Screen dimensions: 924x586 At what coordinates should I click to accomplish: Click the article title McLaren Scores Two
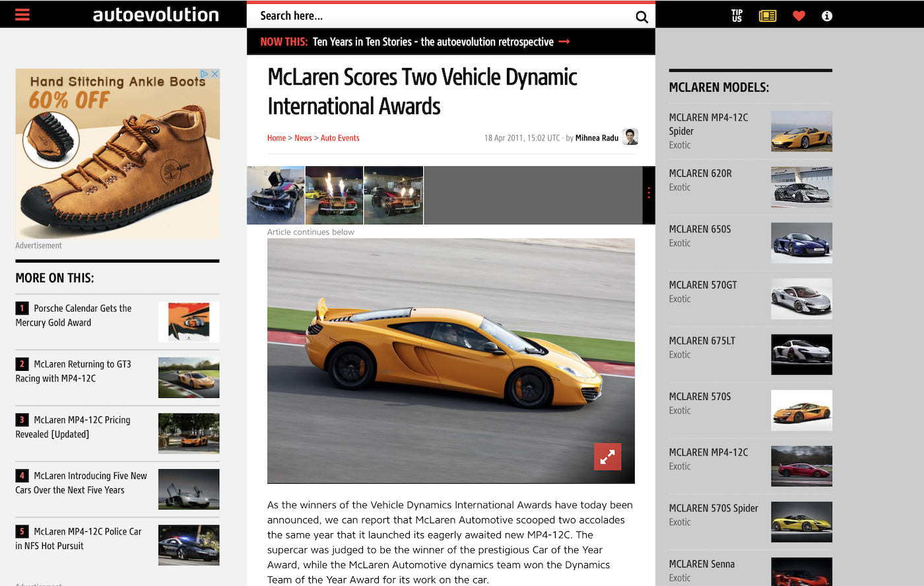422,92
